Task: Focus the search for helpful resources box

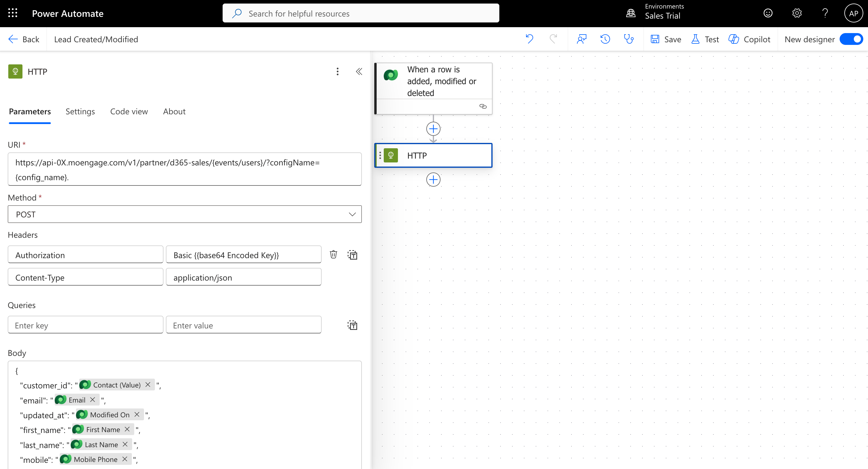Action: pyautogui.click(x=361, y=13)
